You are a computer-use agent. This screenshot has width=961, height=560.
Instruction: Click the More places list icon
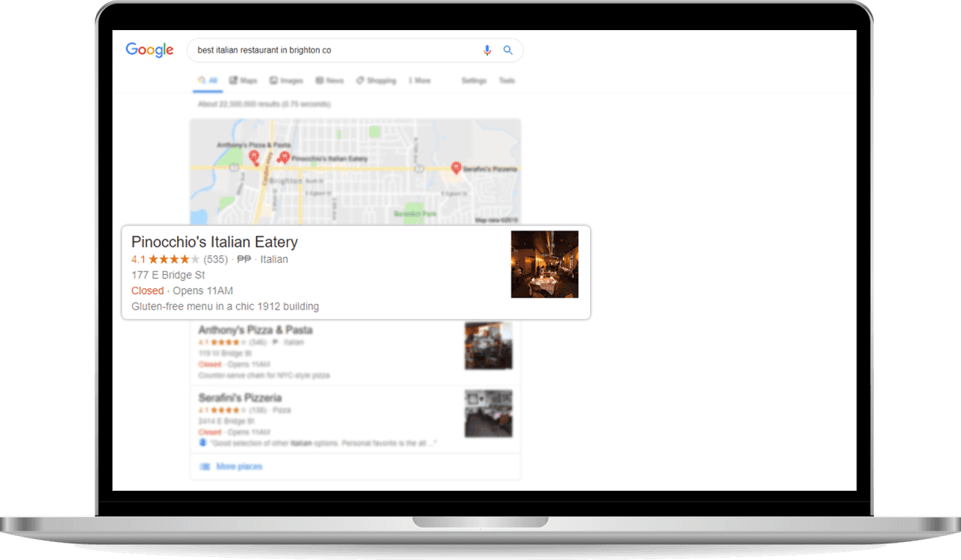[x=204, y=466]
